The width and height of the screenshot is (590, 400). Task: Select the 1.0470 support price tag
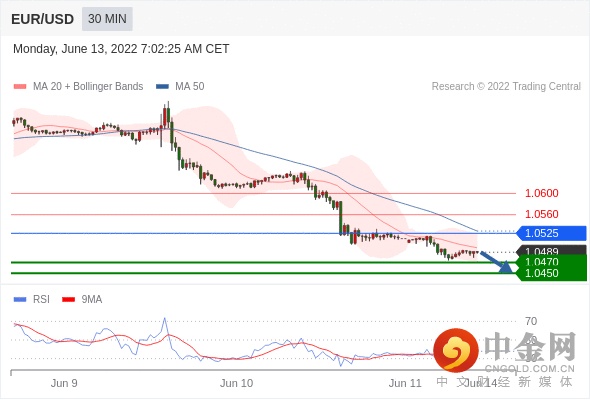tap(551, 262)
